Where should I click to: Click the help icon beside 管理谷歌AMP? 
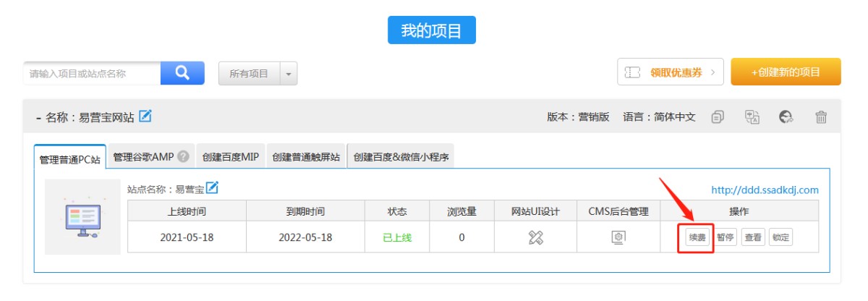click(184, 156)
